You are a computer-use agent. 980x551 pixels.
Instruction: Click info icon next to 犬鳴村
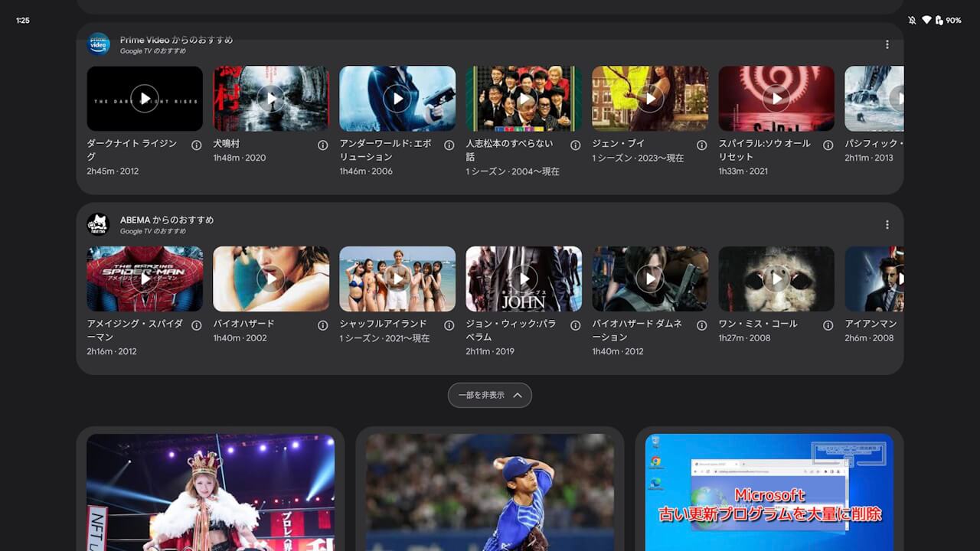[323, 145]
